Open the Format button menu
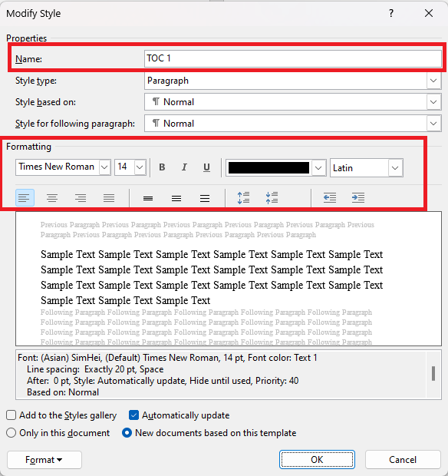Screen dimensions: 448x476 click(44, 460)
